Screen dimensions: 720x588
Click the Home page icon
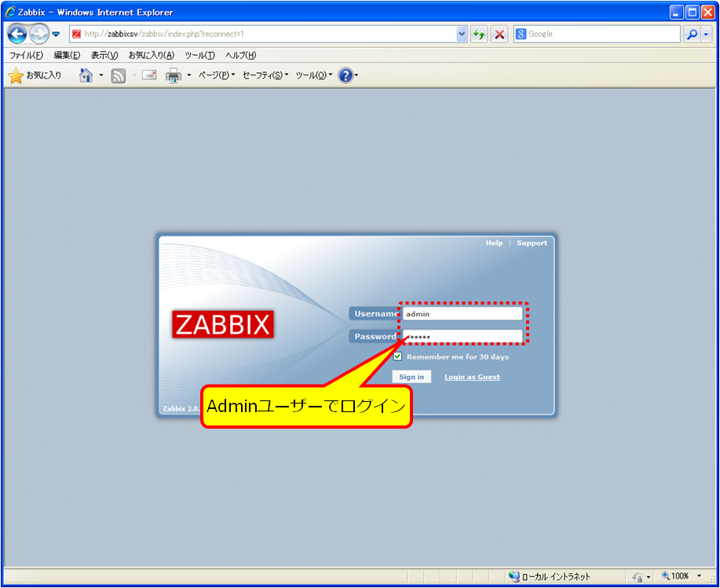[x=86, y=75]
